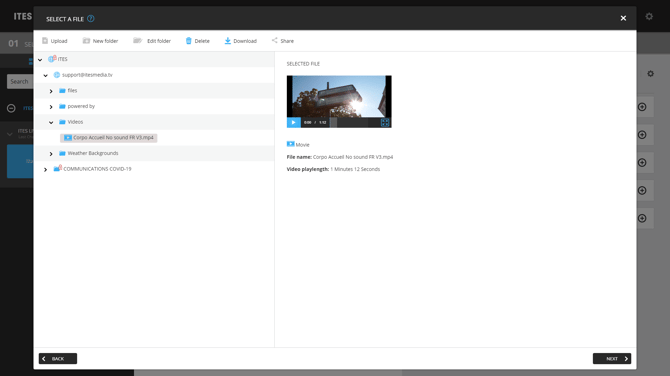Open Edit folder option
This screenshot has width=670, height=376.
[x=152, y=41]
